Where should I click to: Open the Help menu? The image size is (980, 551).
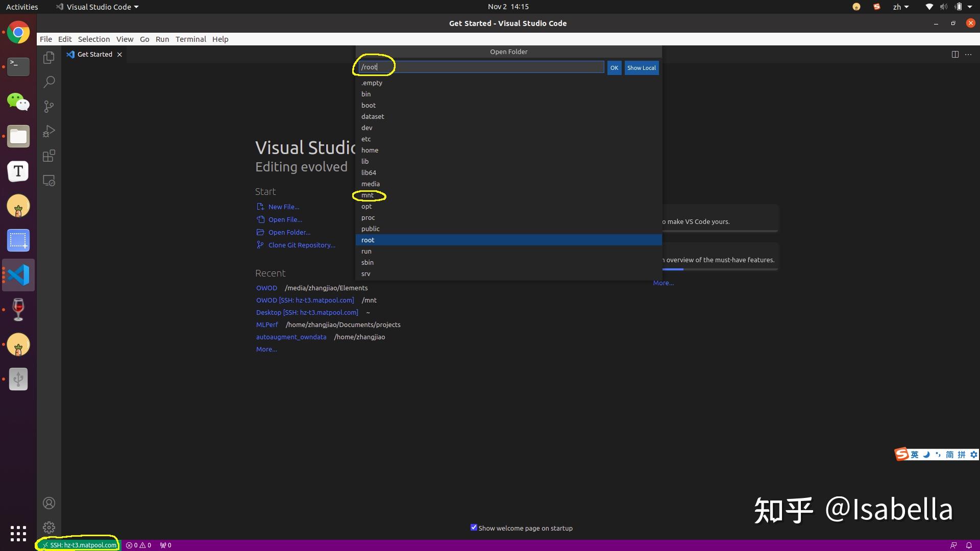(x=220, y=39)
